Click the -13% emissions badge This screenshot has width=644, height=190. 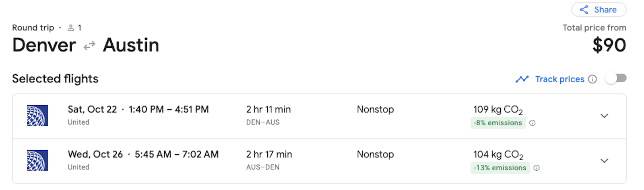[x=500, y=168]
